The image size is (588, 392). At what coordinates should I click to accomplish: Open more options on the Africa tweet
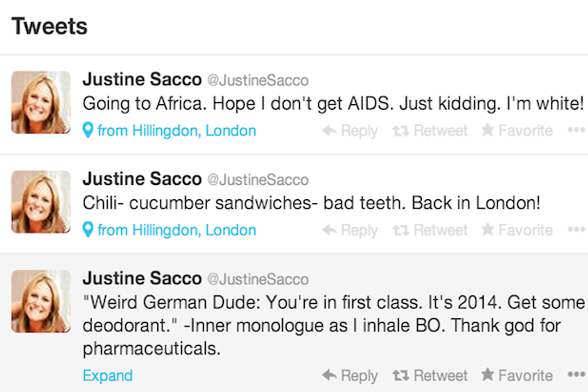(575, 130)
